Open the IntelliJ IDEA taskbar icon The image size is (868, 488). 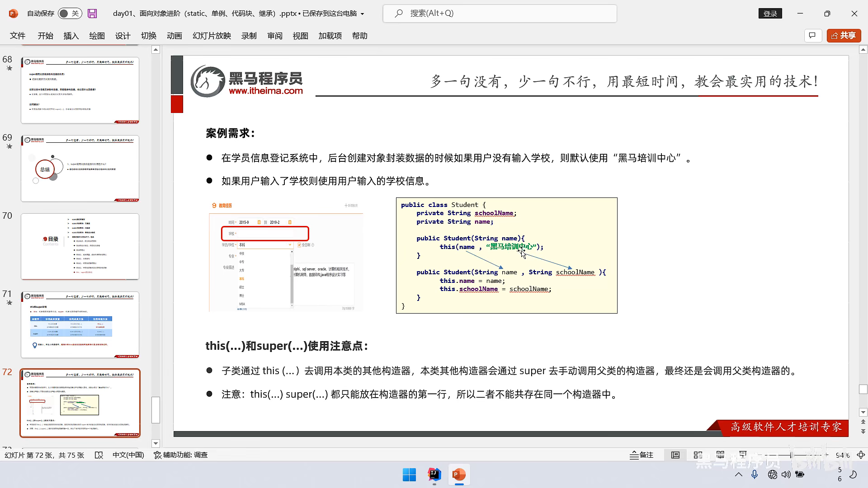434,474
